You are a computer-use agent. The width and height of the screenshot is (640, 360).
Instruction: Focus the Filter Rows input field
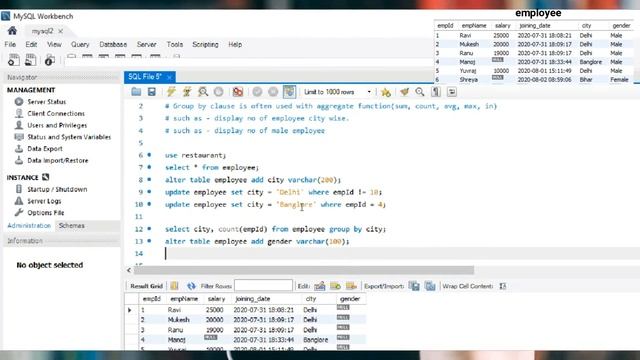[x=263, y=286]
